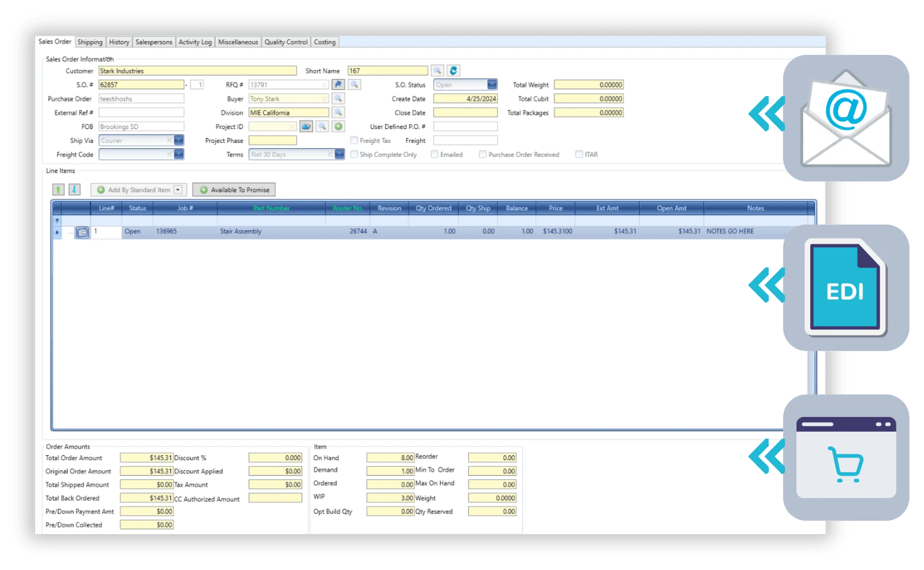Click the Purchase Order input field
This screenshot has width=924, height=570.
click(141, 98)
